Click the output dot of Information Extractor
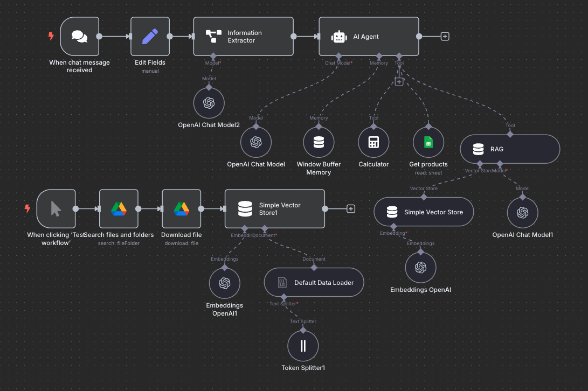Image resolution: width=588 pixels, height=391 pixels. [294, 37]
